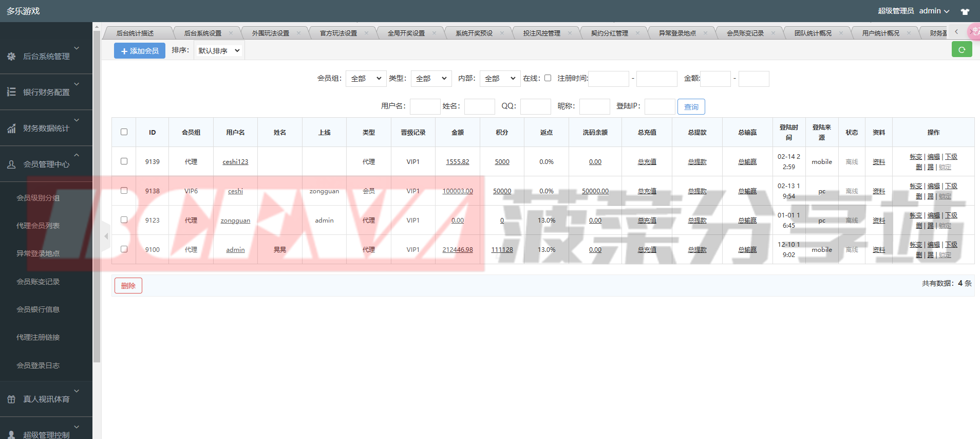Switch to the 投注风控管理 tab
The image size is (980, 439).
pyautogui.click(x=541, y=33)
